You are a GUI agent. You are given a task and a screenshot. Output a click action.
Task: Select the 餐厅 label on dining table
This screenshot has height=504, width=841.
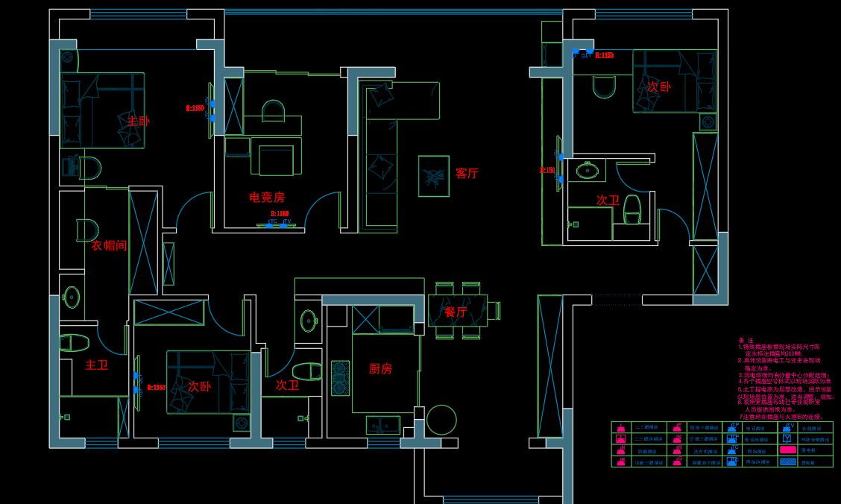[456, 312]
